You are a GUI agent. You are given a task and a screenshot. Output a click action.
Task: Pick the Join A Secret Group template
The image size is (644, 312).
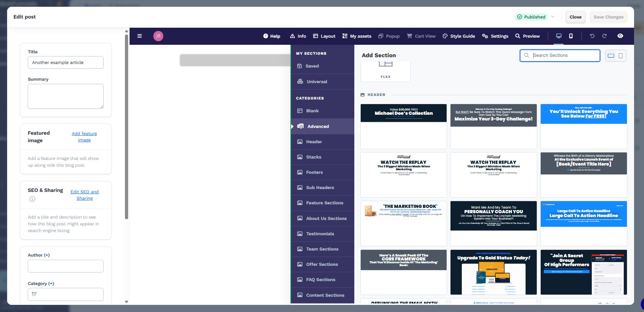(x=584, y=272)
